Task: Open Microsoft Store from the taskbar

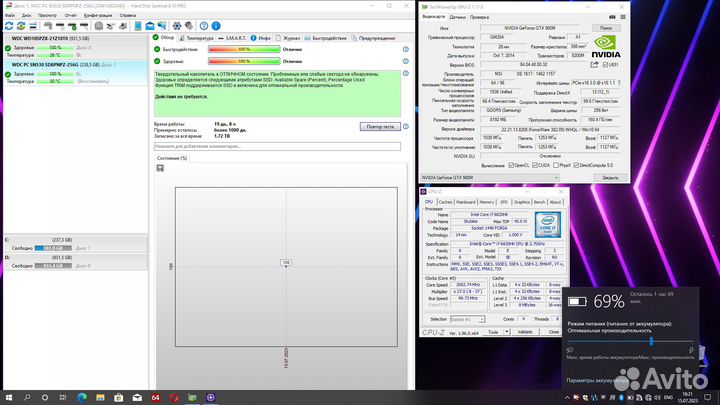Action: [118, 398]
